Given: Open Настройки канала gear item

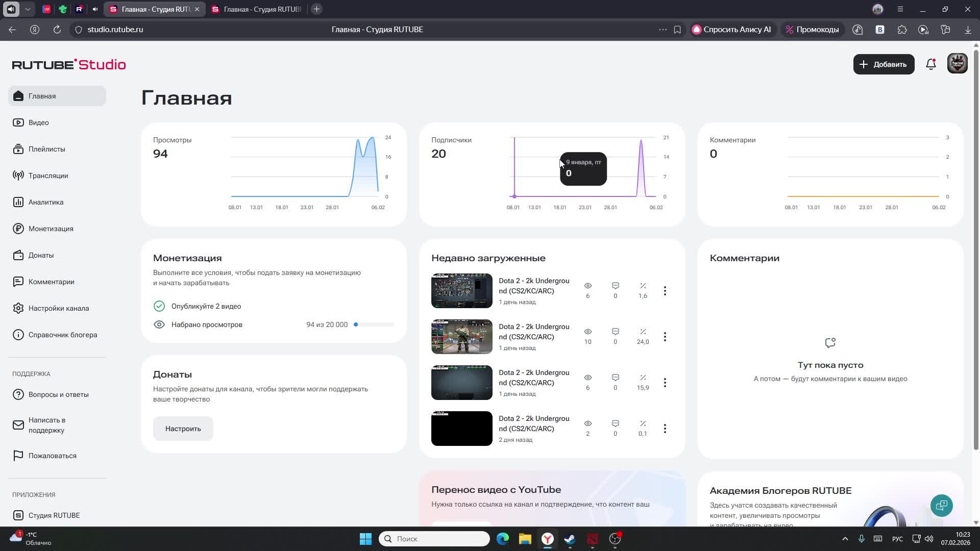Looking at the screenshot, I should [x=58, y=308].
